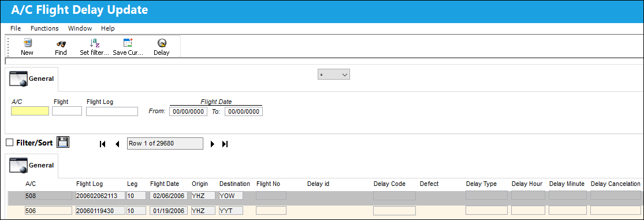Open the Help menu
Image resolution: width=644 pixels, height=220 pixels.
click(108, 28)
